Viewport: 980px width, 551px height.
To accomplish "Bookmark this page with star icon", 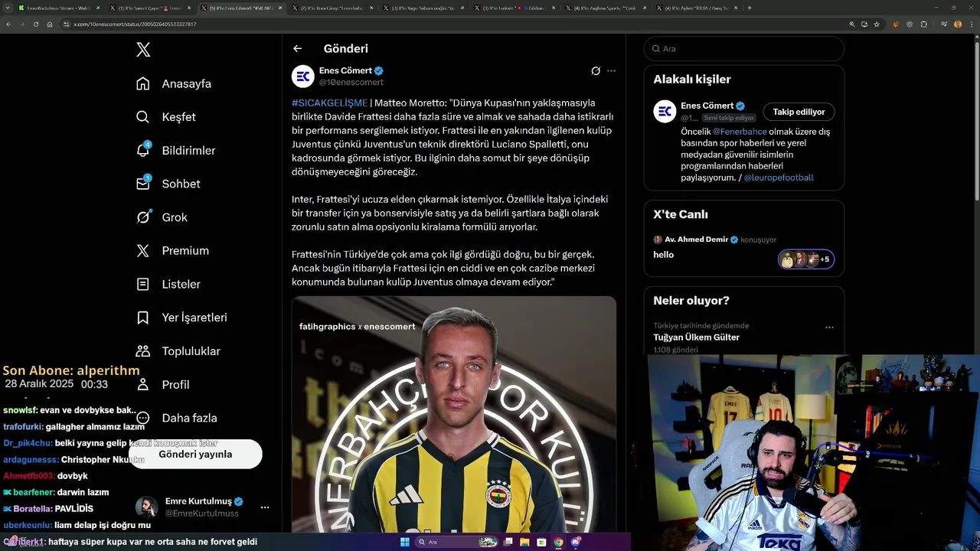I will pos(877,24).
